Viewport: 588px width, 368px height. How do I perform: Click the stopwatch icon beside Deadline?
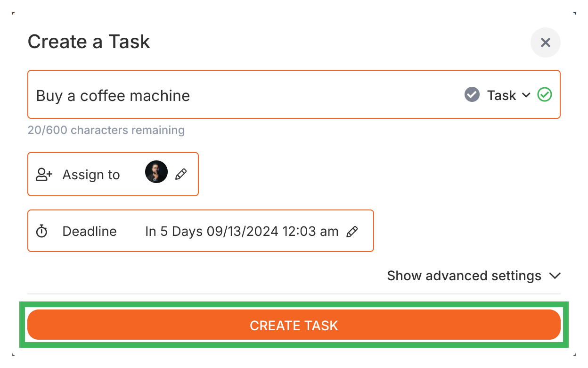[42, 231]
